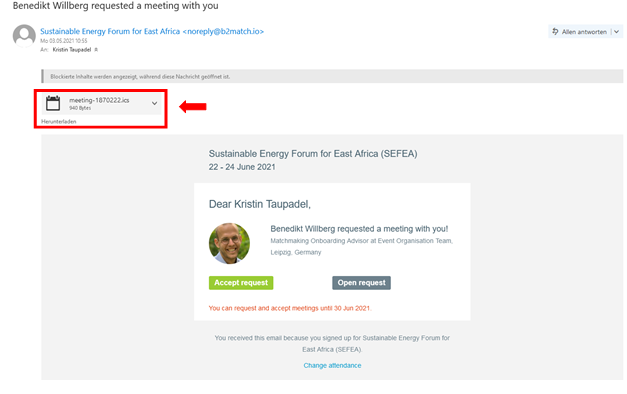Screen dimensions: 627x394
Task: Expand recipient details next to Kristin Taupadel
Action: [96, 50]
